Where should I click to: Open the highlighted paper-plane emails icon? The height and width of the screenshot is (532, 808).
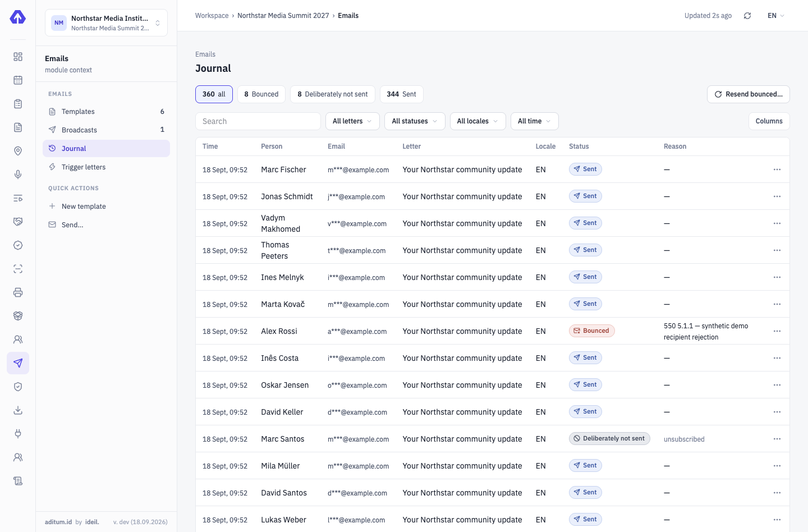(18, 363)
